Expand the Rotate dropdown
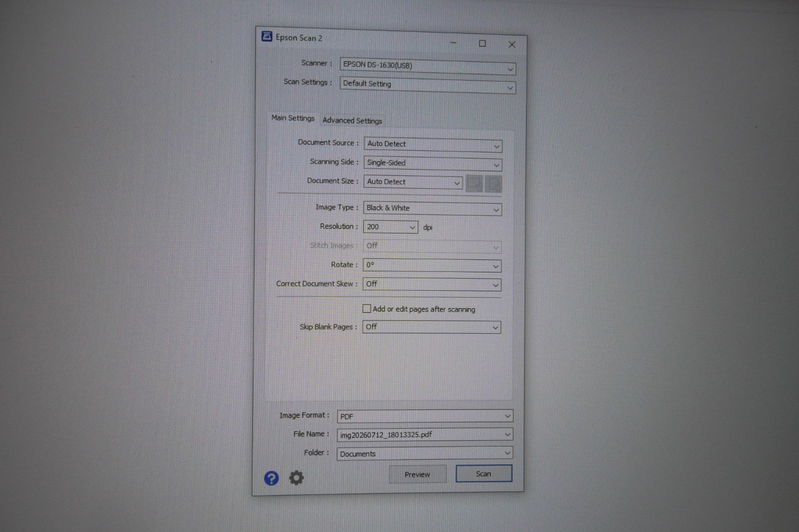 432,266
